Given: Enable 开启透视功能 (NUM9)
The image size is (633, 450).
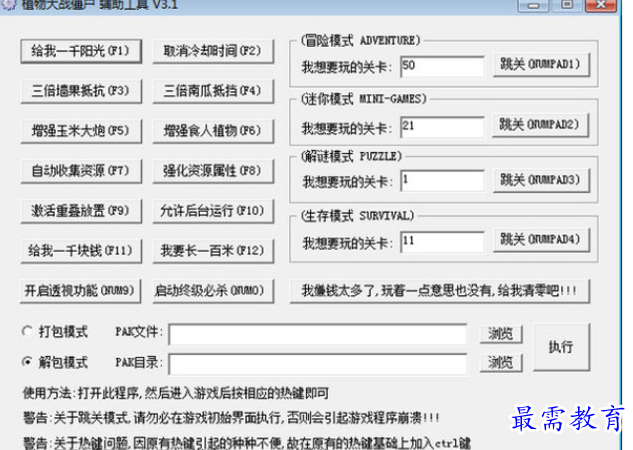Looking at the screenshot, I should pyautogui.click(x=80, y=291).
